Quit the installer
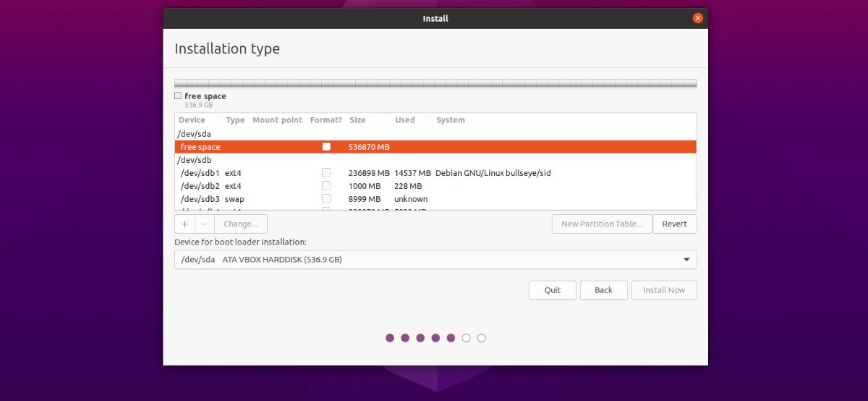 (x=553, y=290)
